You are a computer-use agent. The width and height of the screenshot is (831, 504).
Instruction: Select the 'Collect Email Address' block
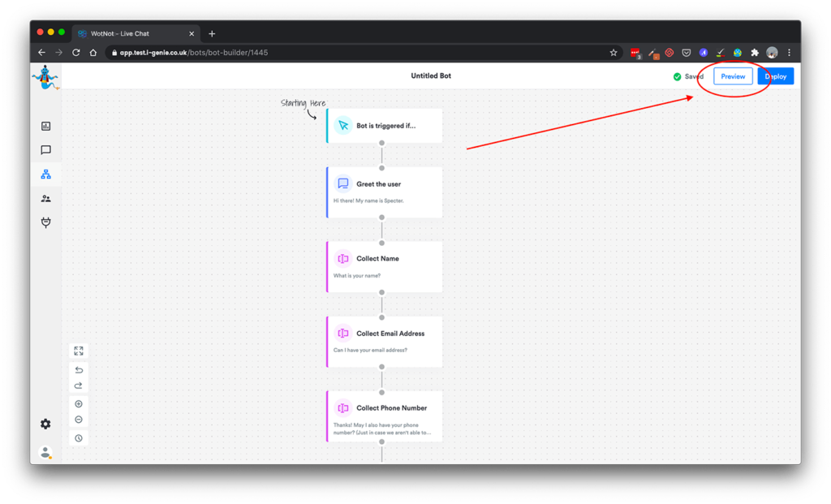385,341
